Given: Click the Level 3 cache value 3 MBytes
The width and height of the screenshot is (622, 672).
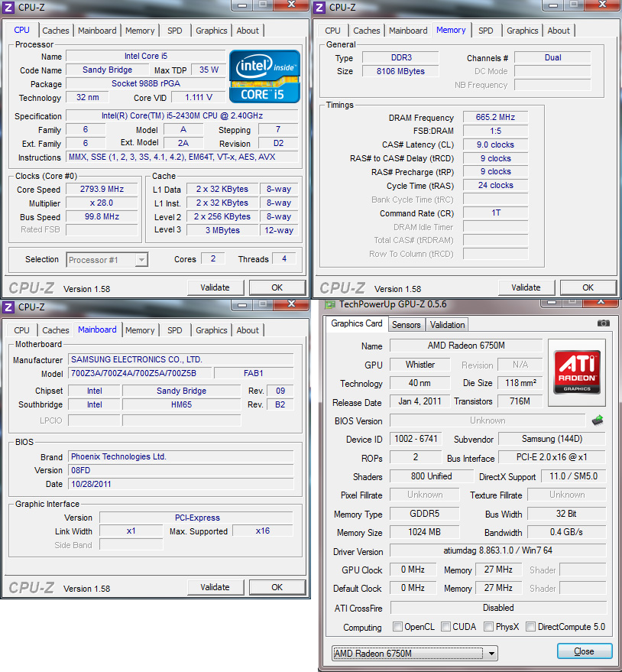Looking at the screenshot, I should pyautogui.click(x=222, y=230).
